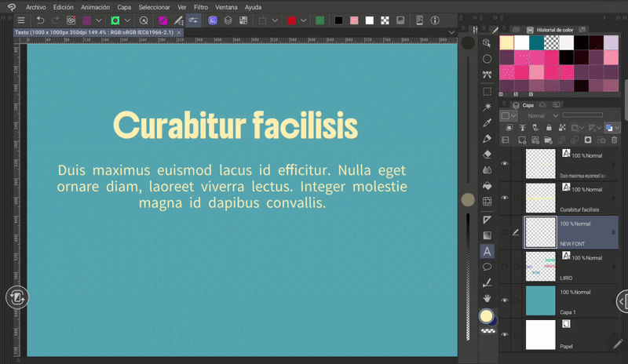Select the Hand move tool
Image resolution: width=628 pixels, height=364 pixels.
(487, 298)
